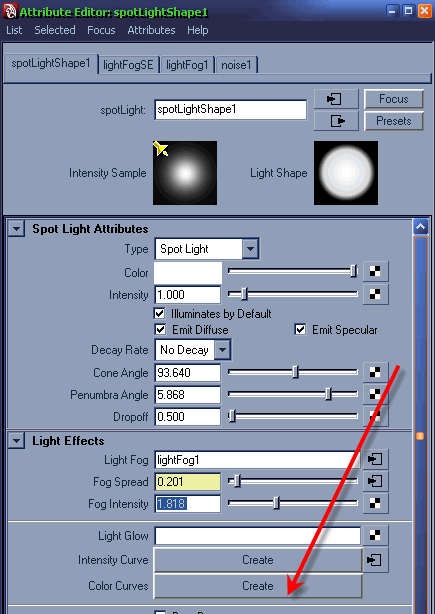435x614 pixels.
Task: Collapse the Spot Light Attributes section
Action: click(16, 229)
